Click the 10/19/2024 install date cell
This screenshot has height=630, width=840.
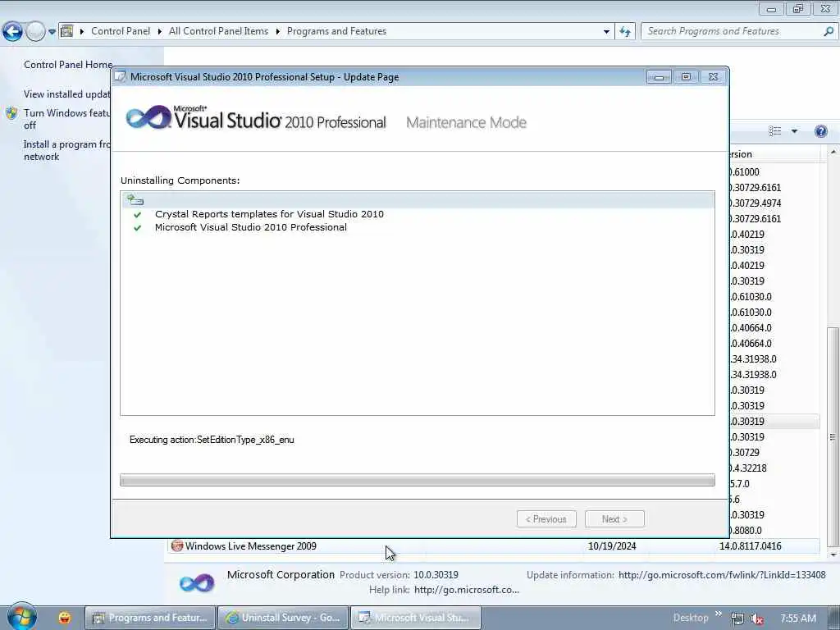coord(612,546)
